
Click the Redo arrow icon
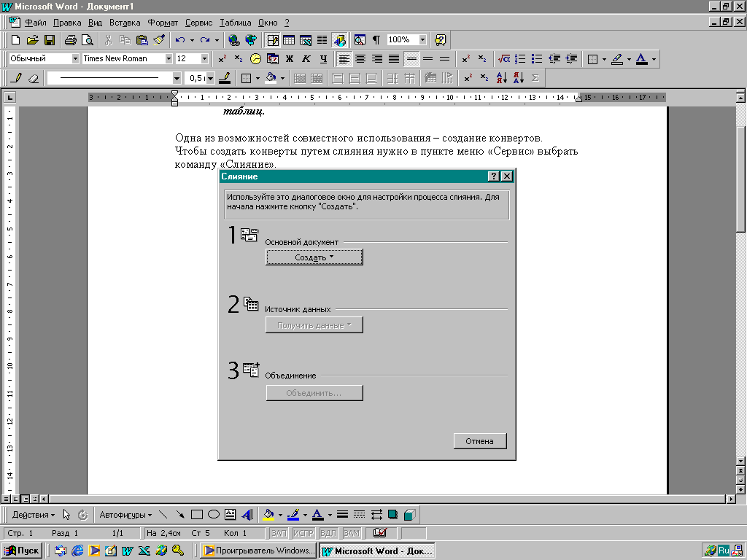pos(205,40)
